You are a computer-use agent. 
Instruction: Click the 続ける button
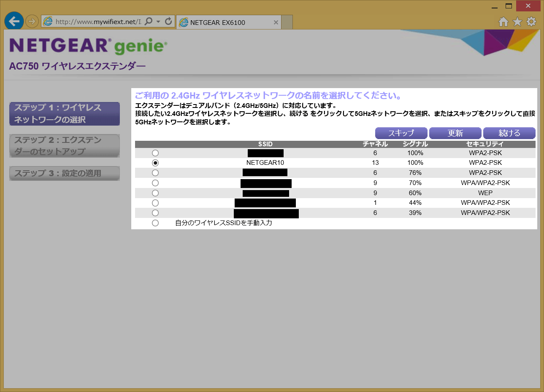[509, 133]
